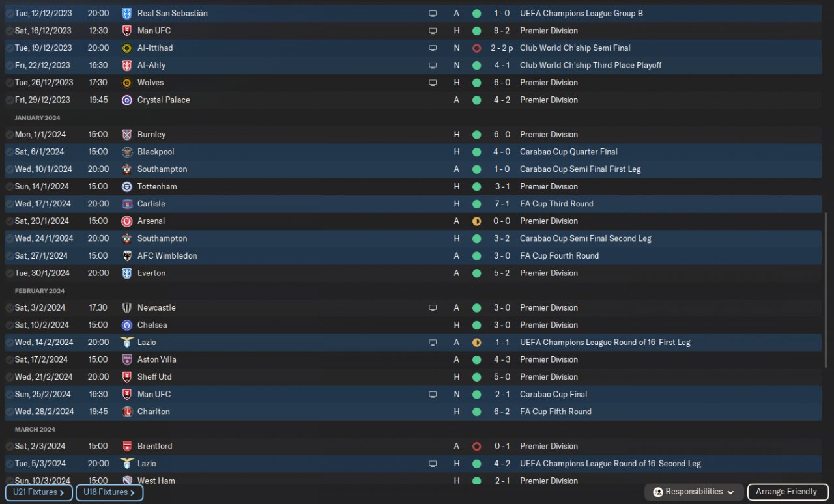The width and height of the screenshot is (834, 504).
Task: Expand the U18 Fixtures link
Action: coord(109,493)
